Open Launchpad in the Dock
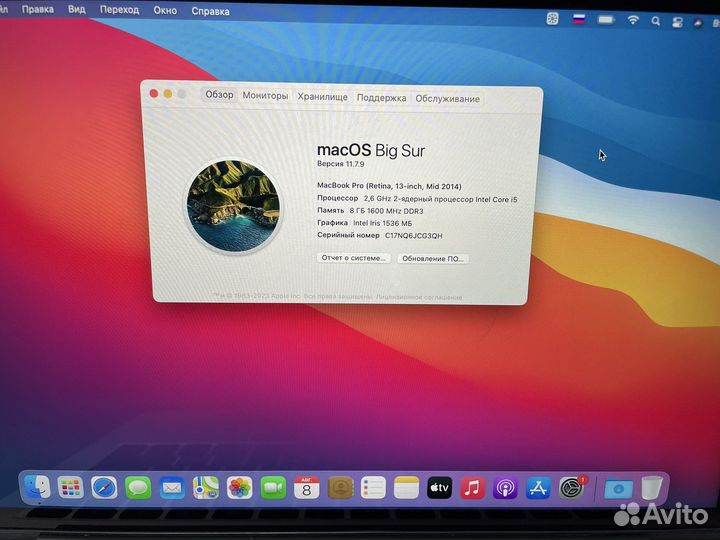Screen dimensions: 720x540 70,487
